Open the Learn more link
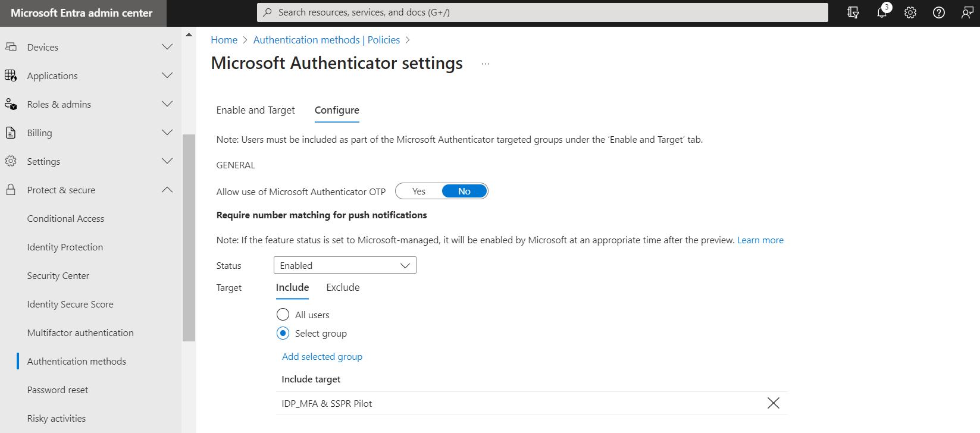This screenshot has height=433, width=980. pyautogui.click(x=760, y=240)
